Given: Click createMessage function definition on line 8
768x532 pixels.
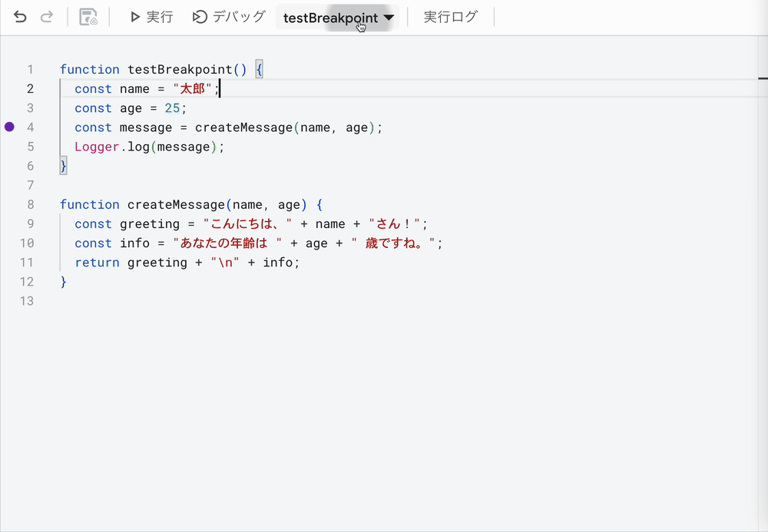Looking at the screenshot, I should pos(176,204).
